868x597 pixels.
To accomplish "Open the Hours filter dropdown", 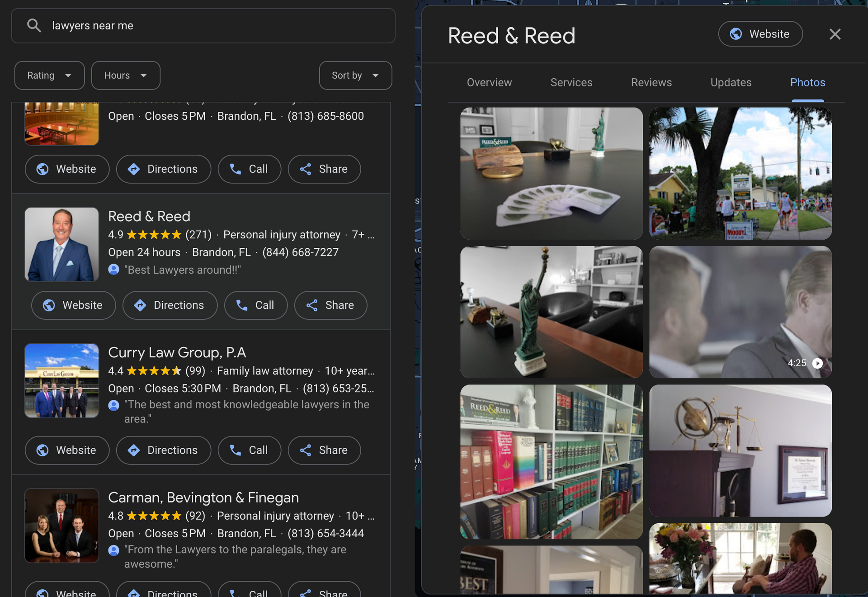I will (126, 76).
